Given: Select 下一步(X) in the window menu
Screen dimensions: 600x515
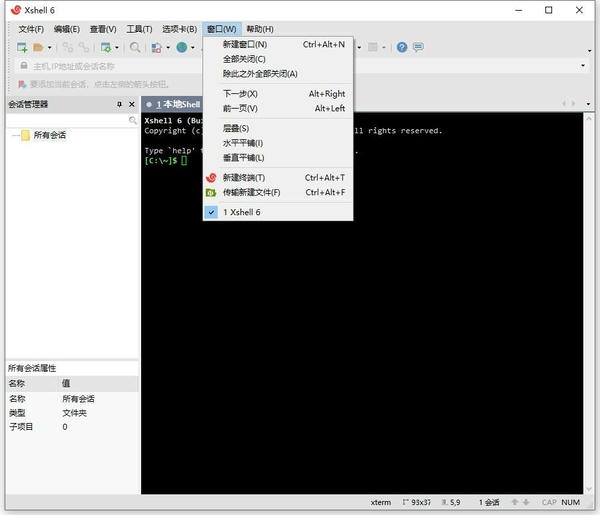Looking at the screenshot, I should click(x=278, y=94).
